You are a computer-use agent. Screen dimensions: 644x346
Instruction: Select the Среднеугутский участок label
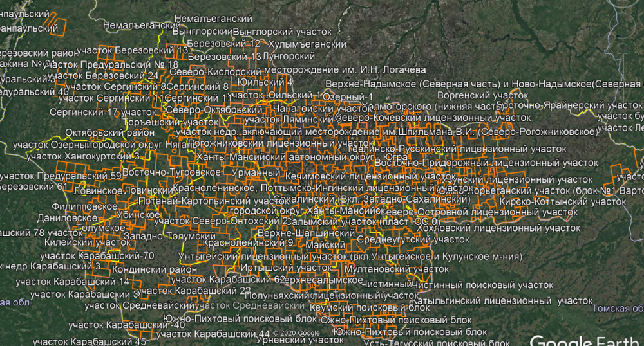[x=404, y=239]
